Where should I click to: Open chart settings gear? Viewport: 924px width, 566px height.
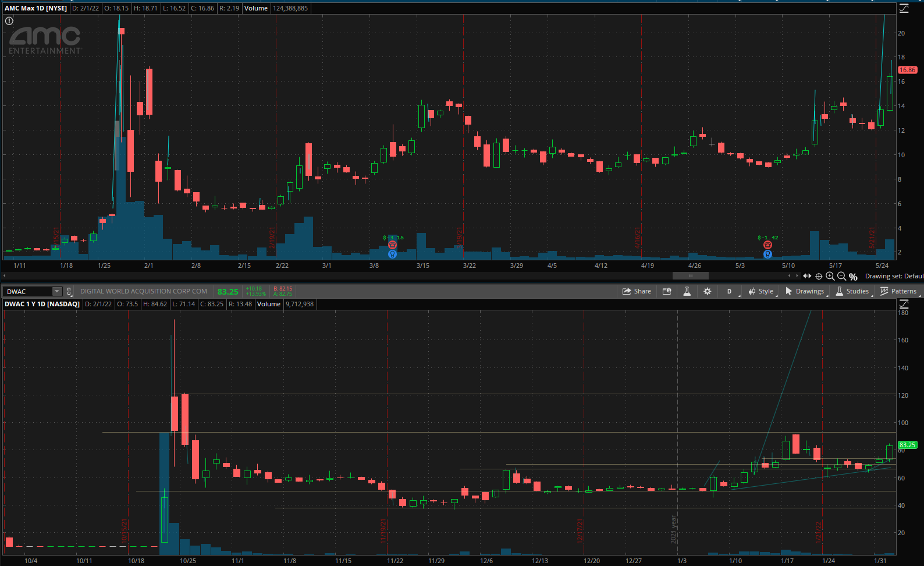coord(707,291)
